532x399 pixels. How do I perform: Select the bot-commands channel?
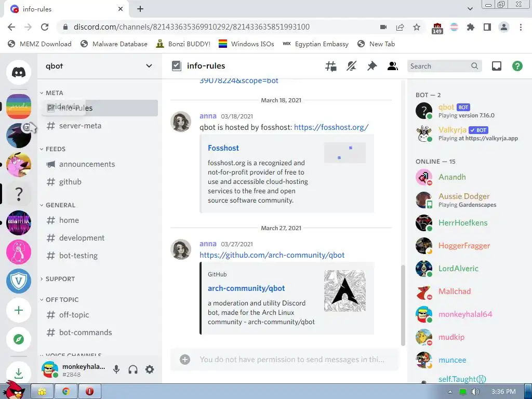click(x=100, y=332)
